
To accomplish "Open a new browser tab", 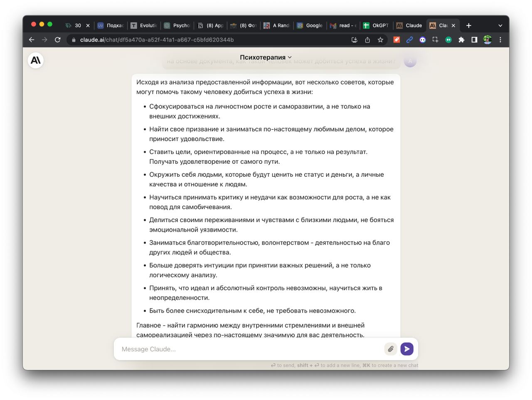I will [x=469, y=25].
